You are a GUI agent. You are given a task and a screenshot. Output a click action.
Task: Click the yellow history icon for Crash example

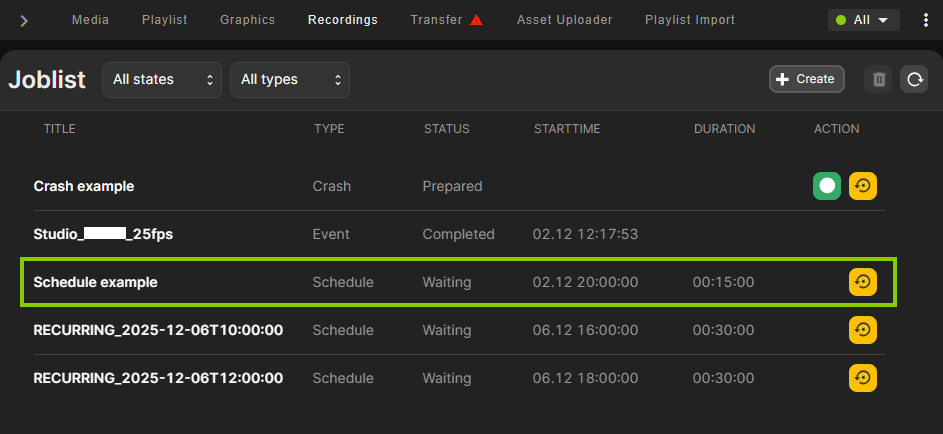[862, 186]
